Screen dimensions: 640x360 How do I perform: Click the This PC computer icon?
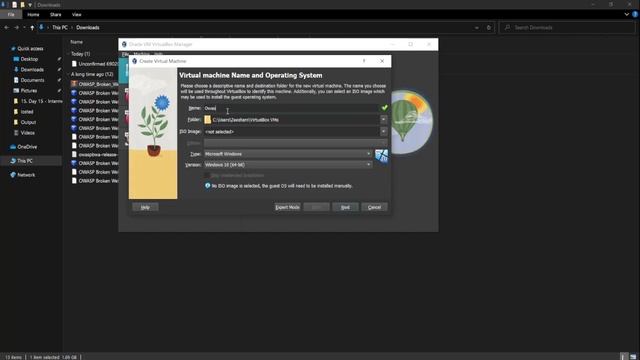coord(13,161)
